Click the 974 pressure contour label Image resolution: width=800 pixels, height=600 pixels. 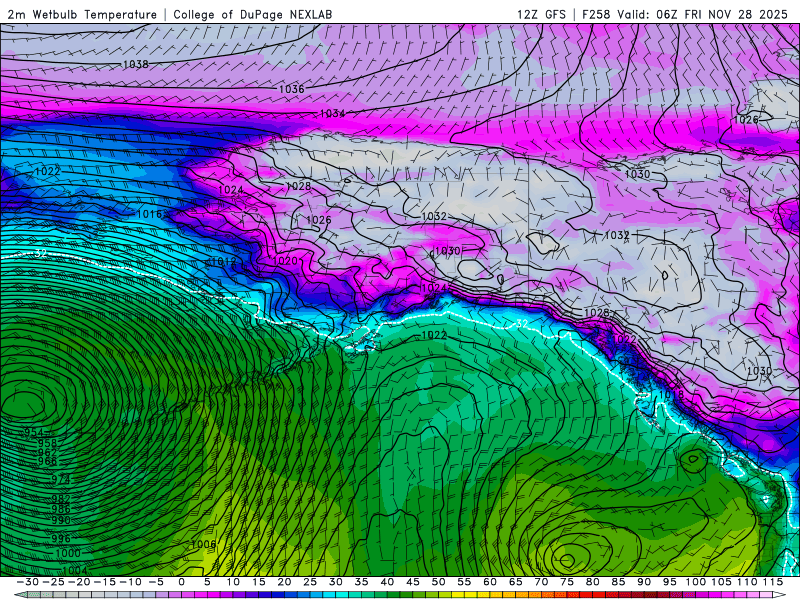pos(61,480)
